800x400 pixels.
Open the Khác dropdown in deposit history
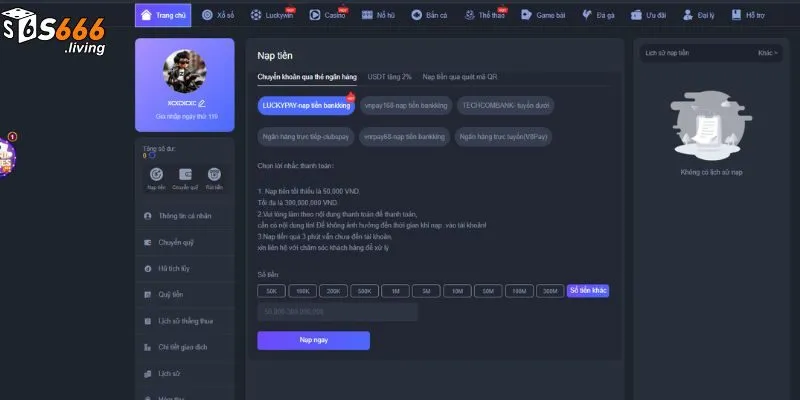click(x=767, y=52)
